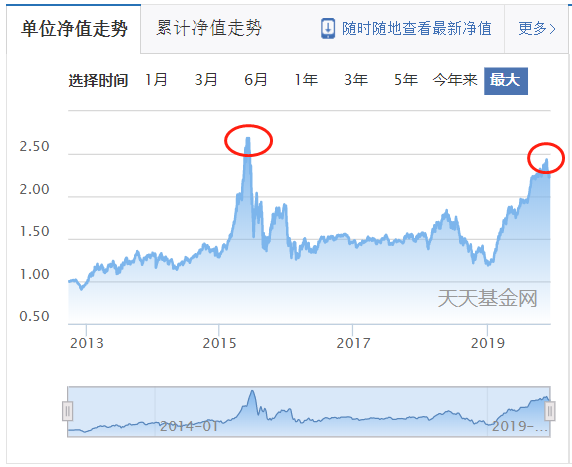This screenshot has width=572, height=467.
Task: Click the 2019 latest value circled point
Action: 546,158
